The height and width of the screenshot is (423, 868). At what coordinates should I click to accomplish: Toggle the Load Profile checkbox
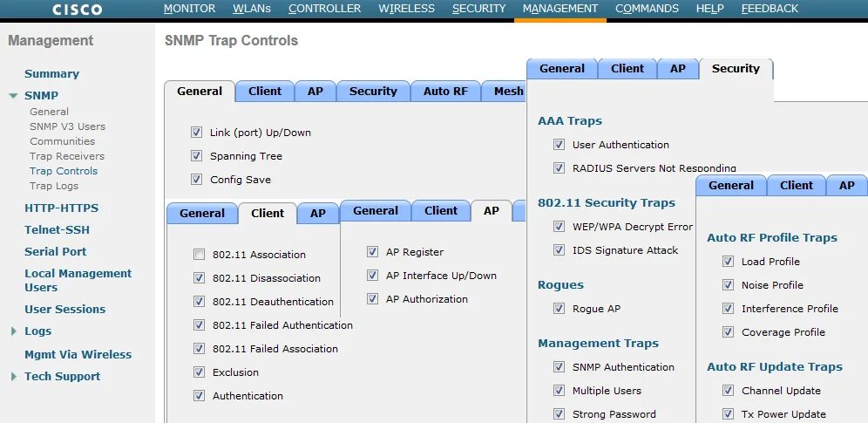coord(728,262)
